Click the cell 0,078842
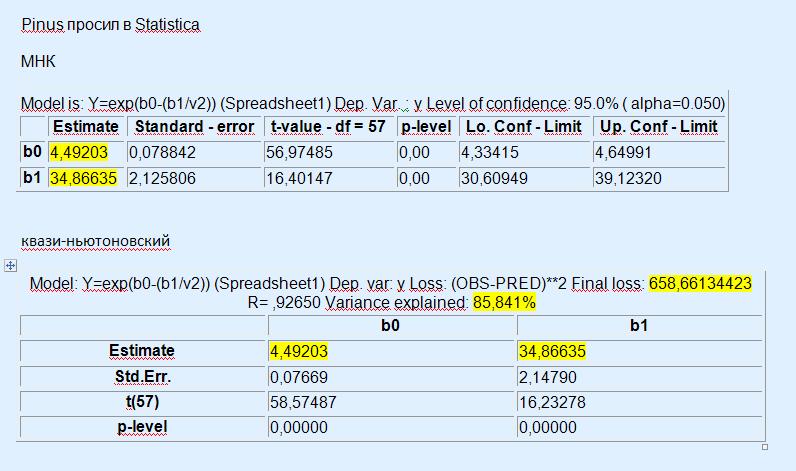Image resolution: width=796 pixels, height=471 pixels. [162, 152]
